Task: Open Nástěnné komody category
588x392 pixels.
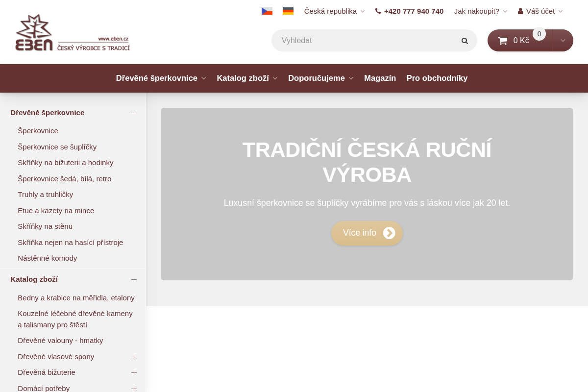Action: (47, 258)
